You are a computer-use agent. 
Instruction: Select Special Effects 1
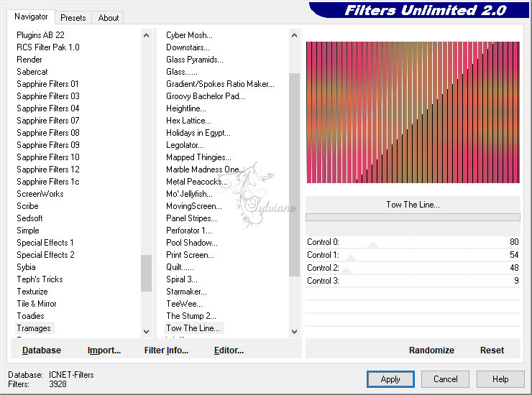pyautogui.click(x=45, y=243)
